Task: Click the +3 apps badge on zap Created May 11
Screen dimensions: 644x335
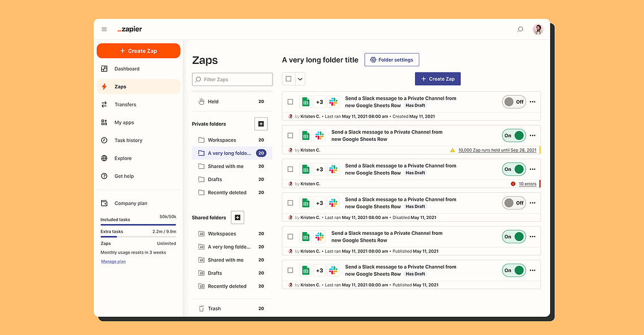Action: [x=319, y=102]
